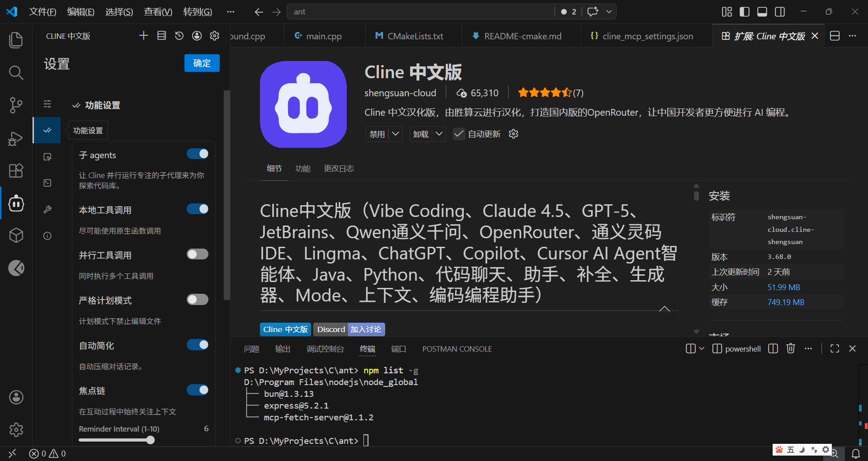The image size is (868, 461).
Task: Kill terminal with trash icon
Action: tap(791, 348)
